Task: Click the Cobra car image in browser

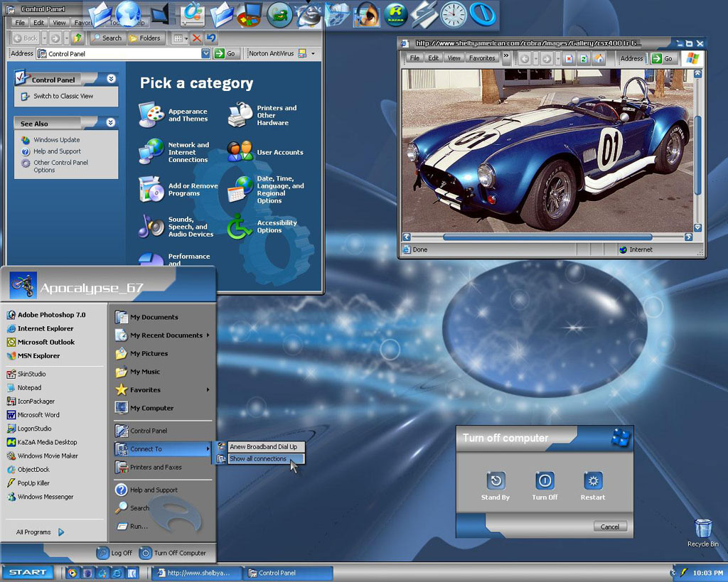Action: pos(547,151)
